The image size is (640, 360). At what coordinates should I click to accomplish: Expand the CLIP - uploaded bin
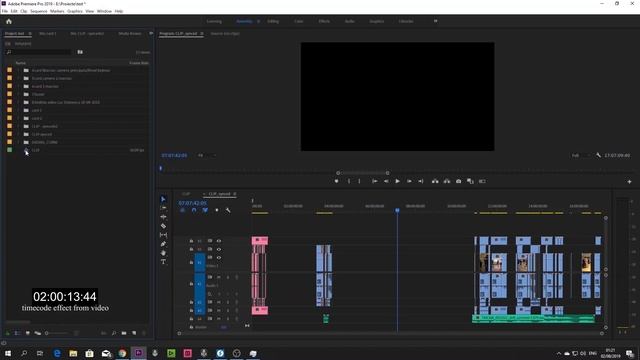coord(19,126)
